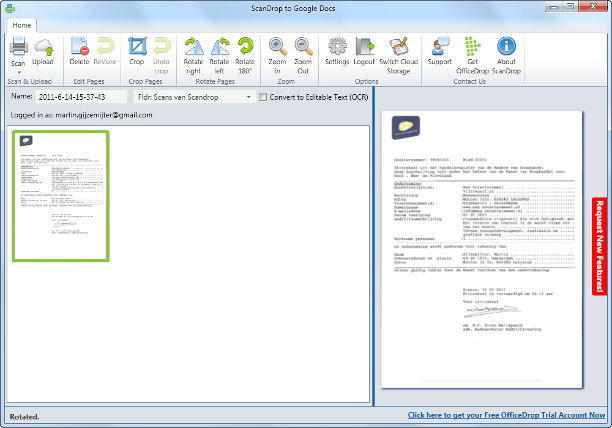The height and width of the screenshot is (428, 612).
Task: Click the Scan printer icon
Action: point(18,47)
